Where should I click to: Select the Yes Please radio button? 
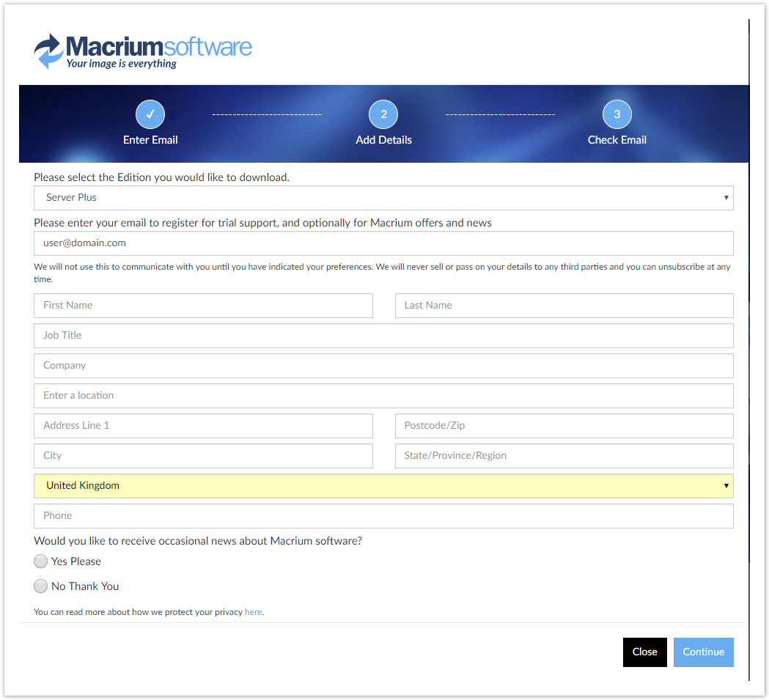pyautogui.click(x=41, y=561)
